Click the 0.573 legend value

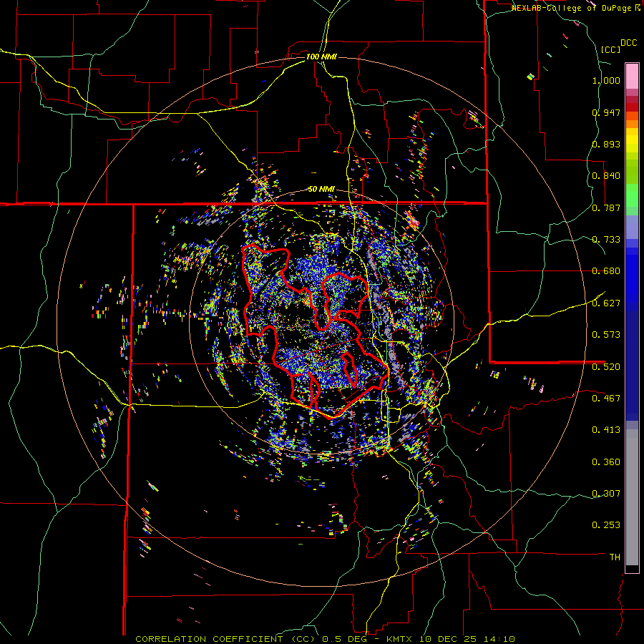point(606,335)
